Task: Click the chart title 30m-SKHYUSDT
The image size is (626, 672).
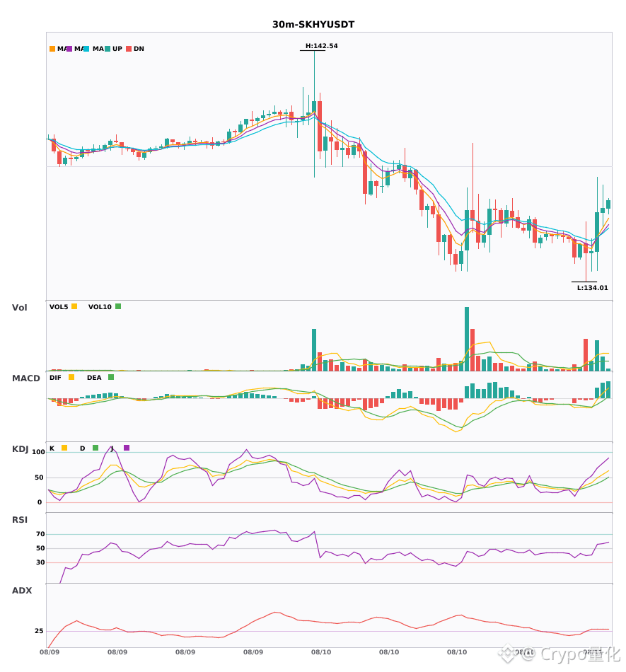Action: 313,25
